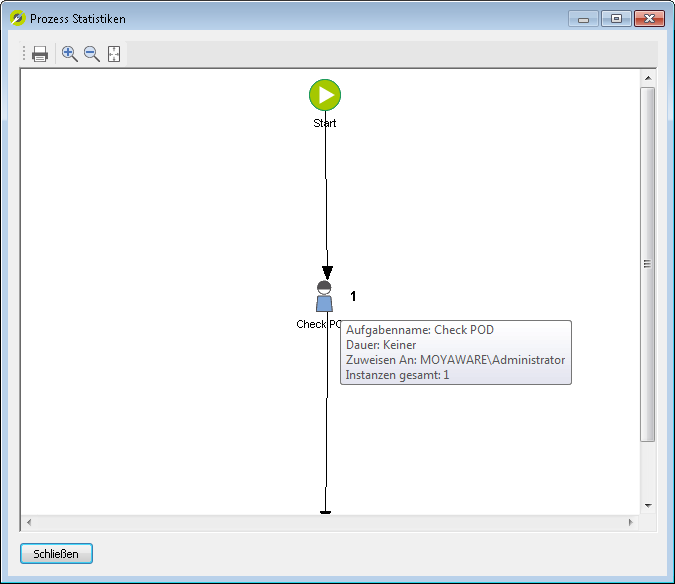Click the Start label text

tap(325, 123)
